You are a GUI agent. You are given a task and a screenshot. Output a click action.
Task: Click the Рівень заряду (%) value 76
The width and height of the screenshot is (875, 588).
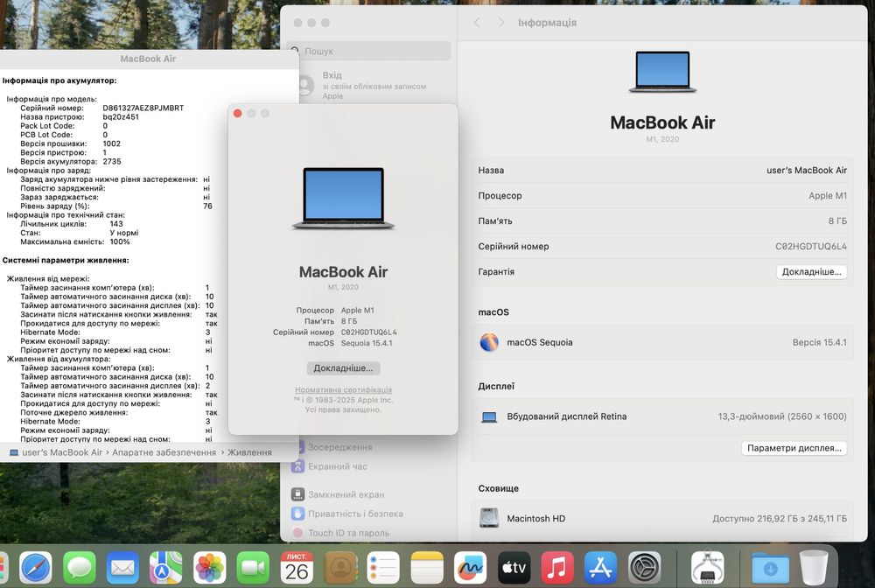tap(207, 206)
